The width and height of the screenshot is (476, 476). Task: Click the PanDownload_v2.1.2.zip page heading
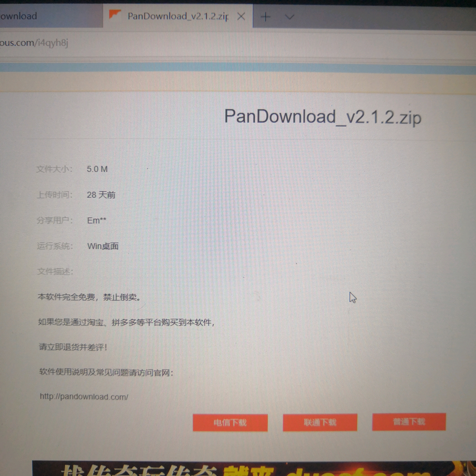click(x=323, y=117)
